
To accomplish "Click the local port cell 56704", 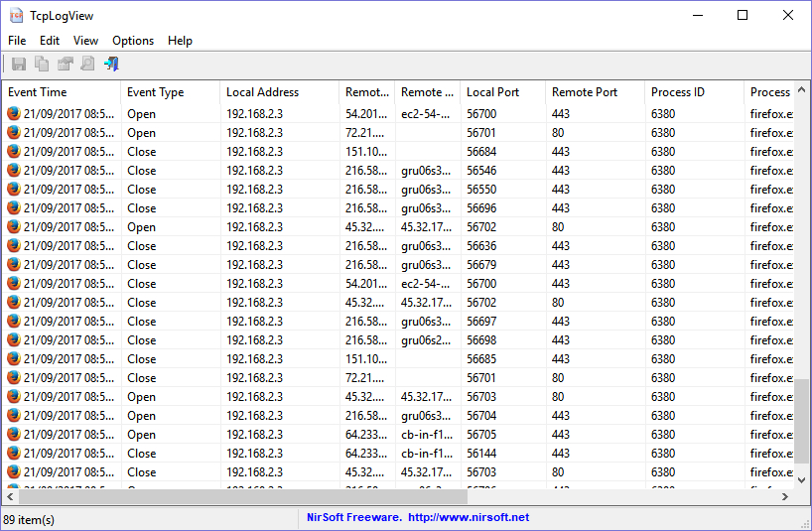I will (x=481, y=416).
